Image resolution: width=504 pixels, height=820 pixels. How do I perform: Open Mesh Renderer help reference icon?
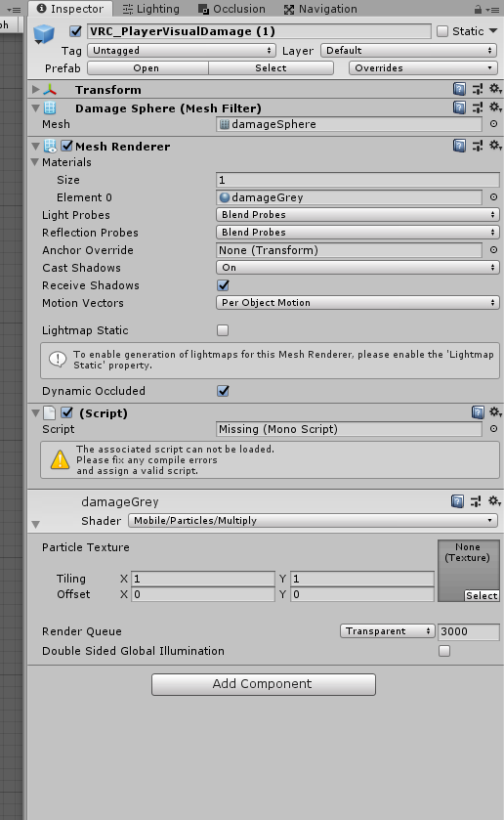[x=459, y=146]
